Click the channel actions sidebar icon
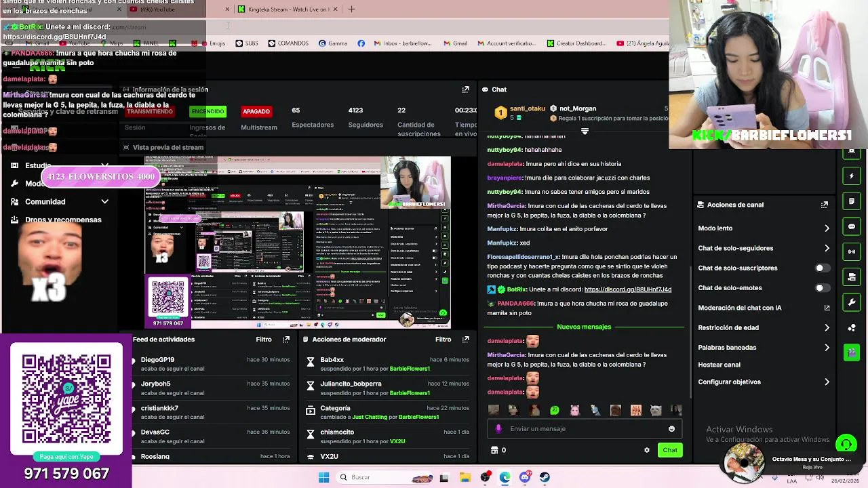 pos(852,277)
